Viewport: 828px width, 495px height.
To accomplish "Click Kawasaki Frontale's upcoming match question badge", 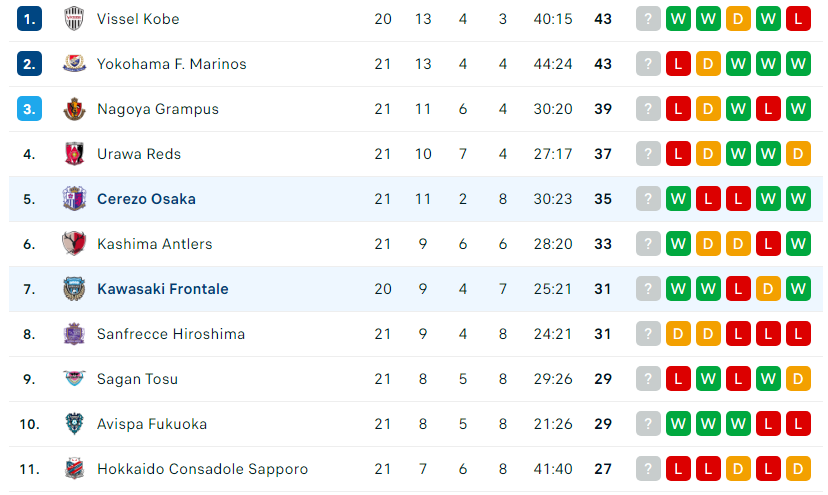I will click(648, 289).
